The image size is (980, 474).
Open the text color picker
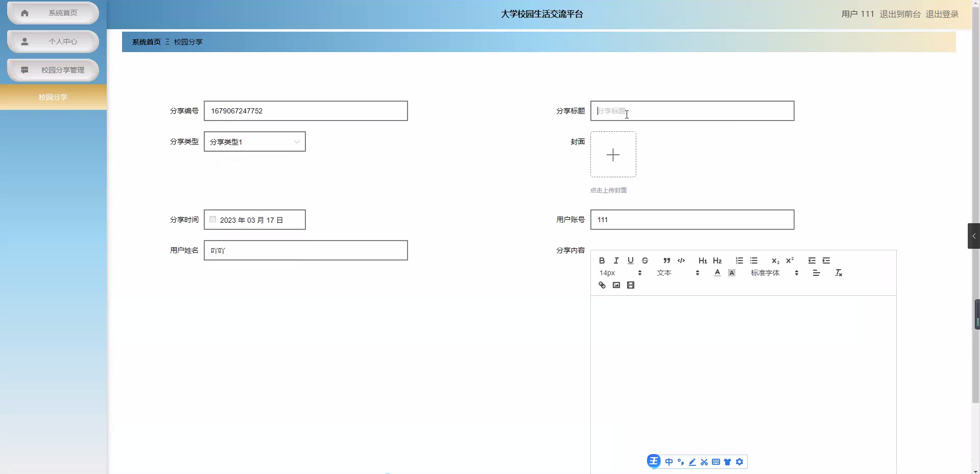point(718,273)
